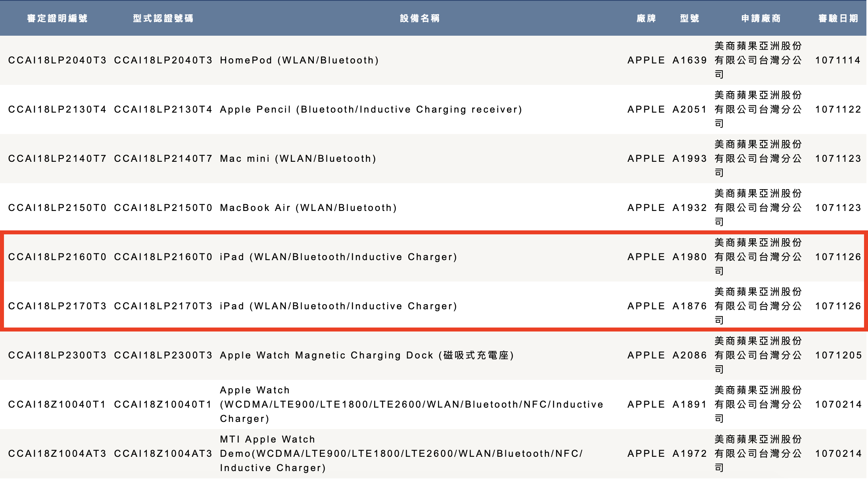
Task: Click the 廠牌 column header
Action: click(646, 18)
